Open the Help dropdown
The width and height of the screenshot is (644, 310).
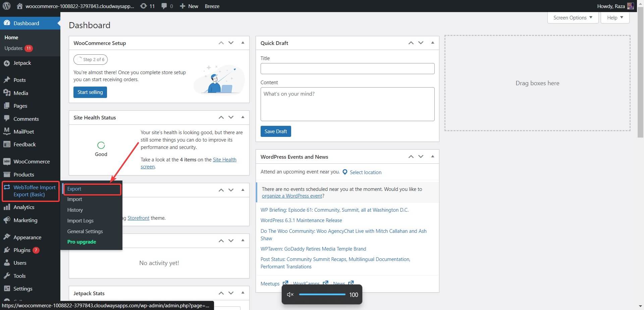tap(615, 17)
